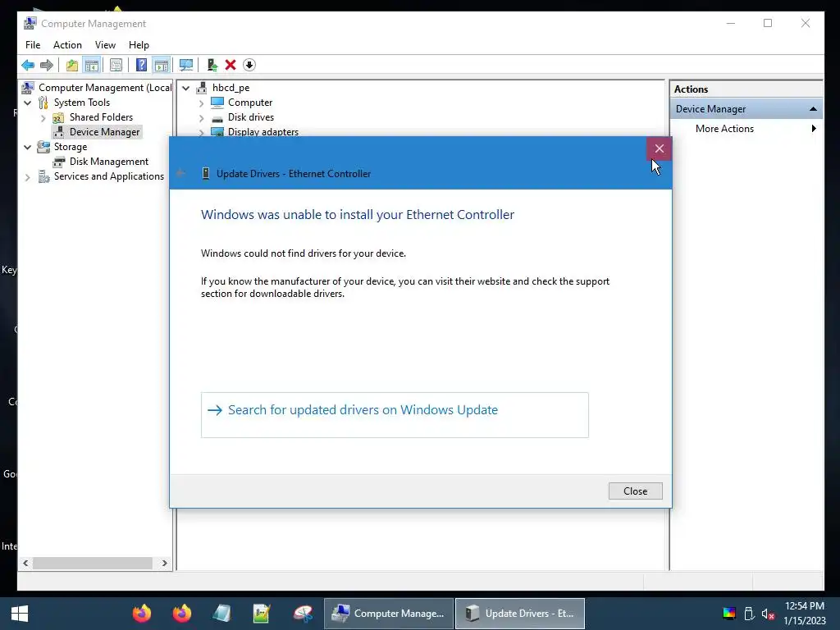Viewport: 840px width, 630px height.
Task: Select Services and Applications in the tree
Action: [x=109, y=176]
